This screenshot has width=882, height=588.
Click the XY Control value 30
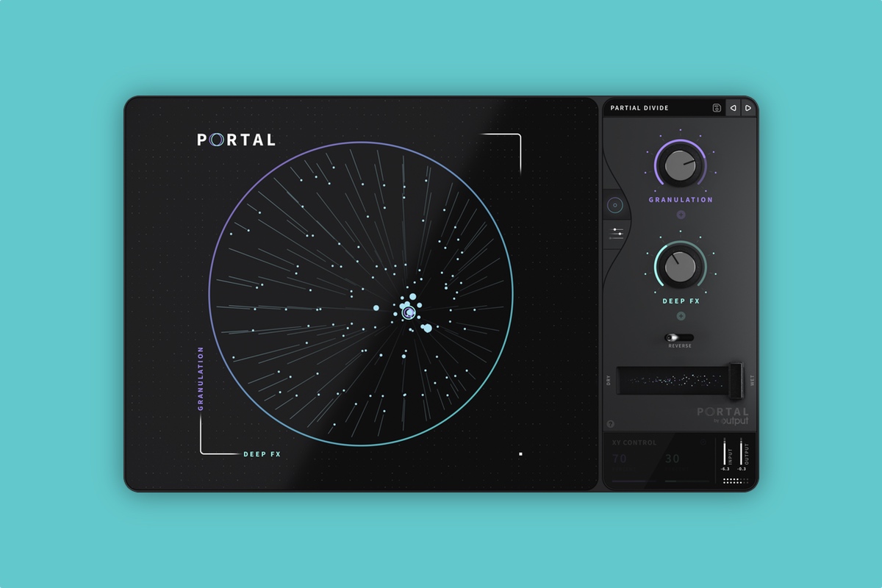(x=673, y=459)
